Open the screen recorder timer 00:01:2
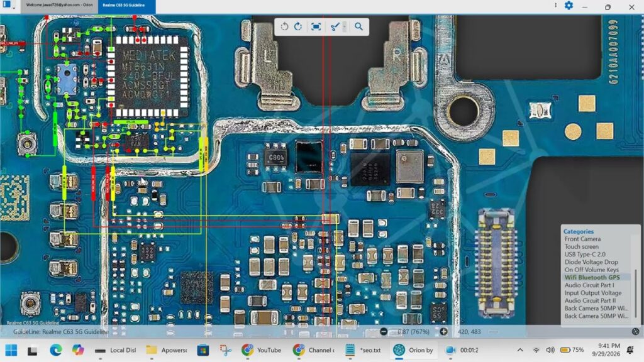This screenshot has width=644, height=362. (462, 350)
